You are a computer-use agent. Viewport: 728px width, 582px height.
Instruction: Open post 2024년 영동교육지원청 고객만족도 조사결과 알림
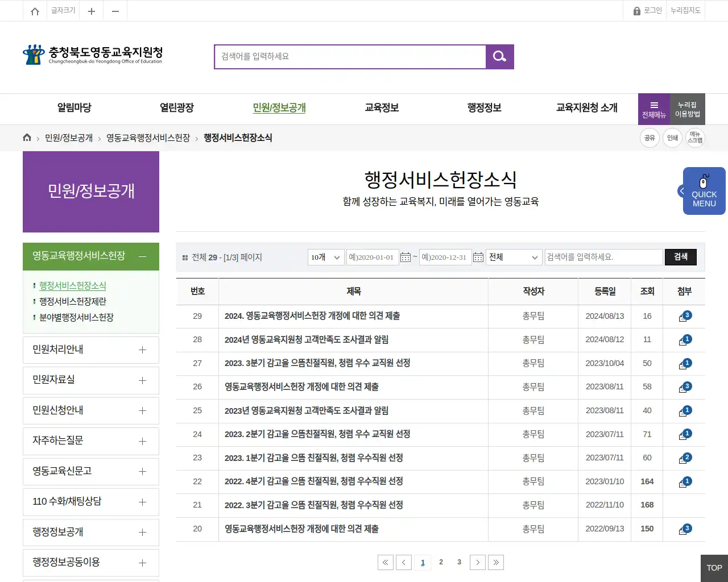tap(307, 340)
